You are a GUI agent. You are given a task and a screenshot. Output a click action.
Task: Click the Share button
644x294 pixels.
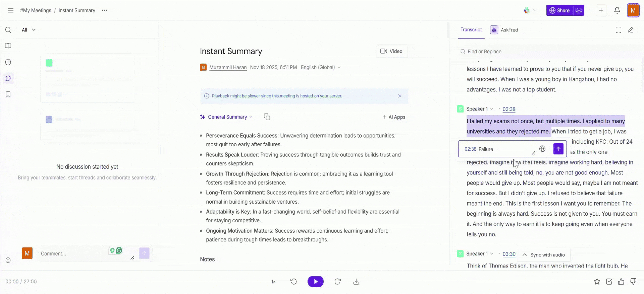coord(559,10)
